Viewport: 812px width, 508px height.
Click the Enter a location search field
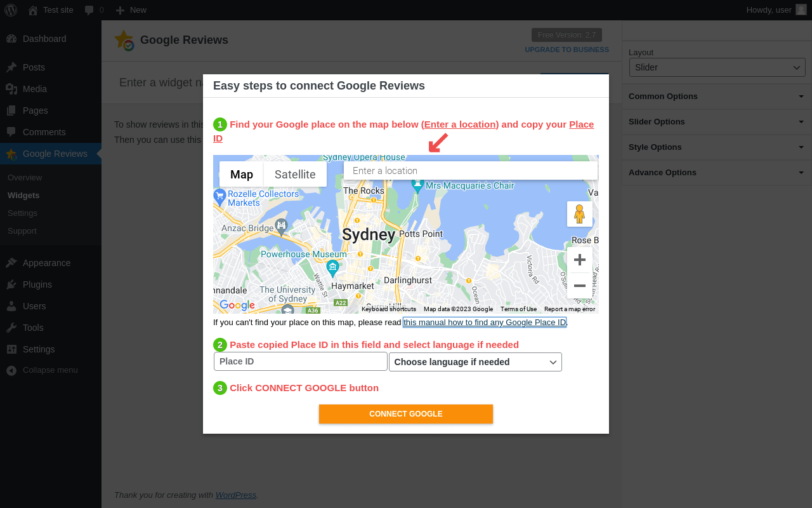click(x=471, y=171)
